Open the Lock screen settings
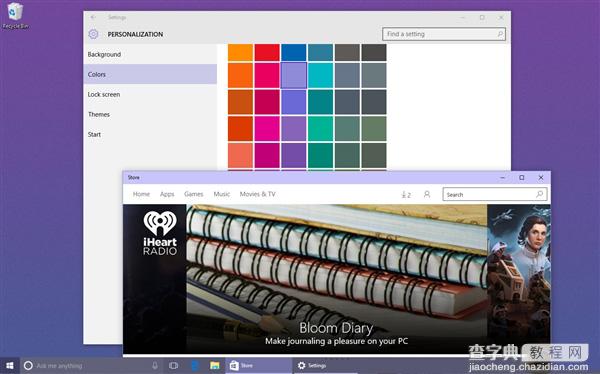The height and width of the screenshot is (374, 600). [x=150, y=94]
